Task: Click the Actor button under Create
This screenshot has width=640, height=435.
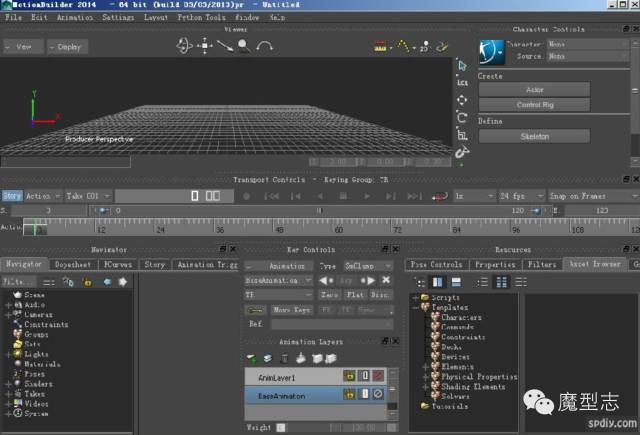Action: point(534,89)
